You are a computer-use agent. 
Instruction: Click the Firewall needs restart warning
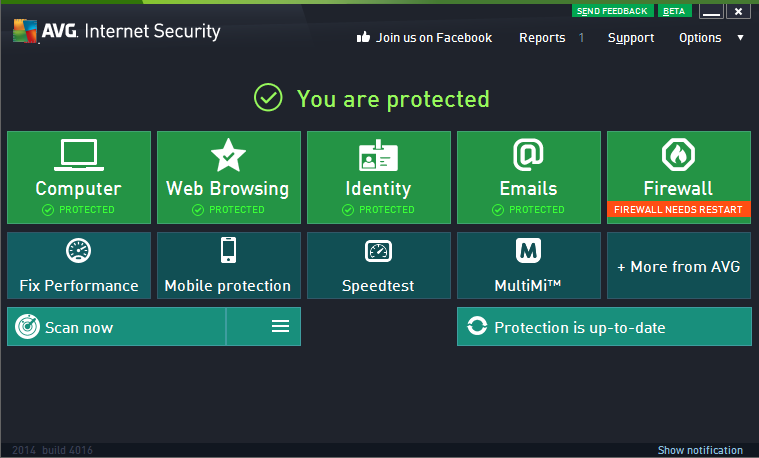tap(678, 210)
